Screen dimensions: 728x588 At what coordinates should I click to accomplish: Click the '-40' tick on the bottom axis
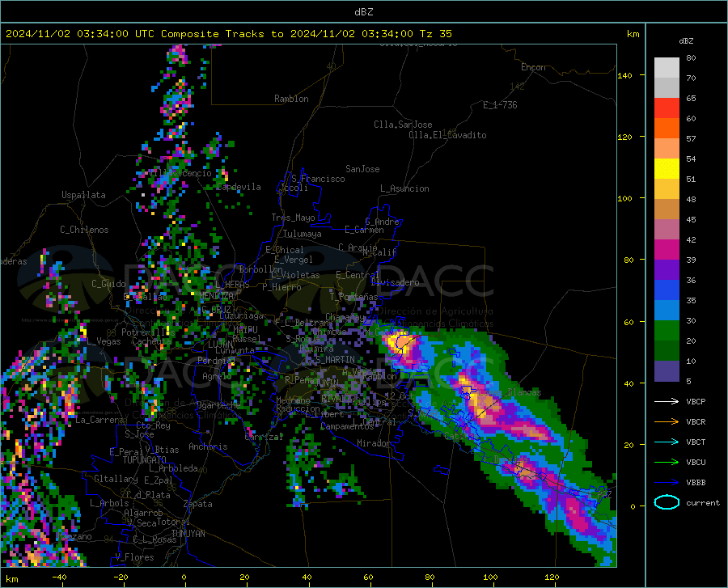tap(59, 577)
